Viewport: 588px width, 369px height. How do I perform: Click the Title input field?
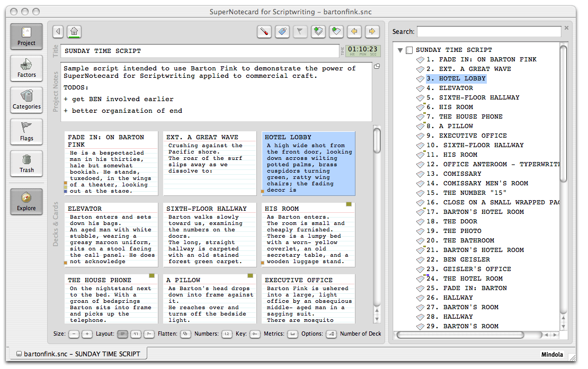coord(200,51)
